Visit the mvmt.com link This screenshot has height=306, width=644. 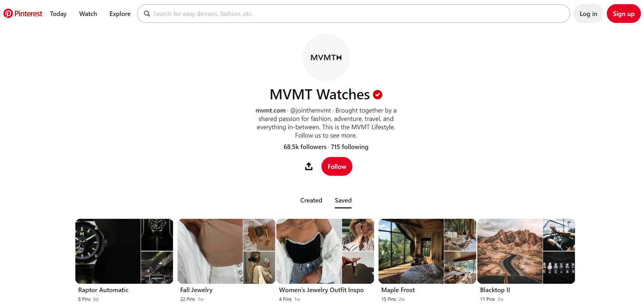coord(270,110)
